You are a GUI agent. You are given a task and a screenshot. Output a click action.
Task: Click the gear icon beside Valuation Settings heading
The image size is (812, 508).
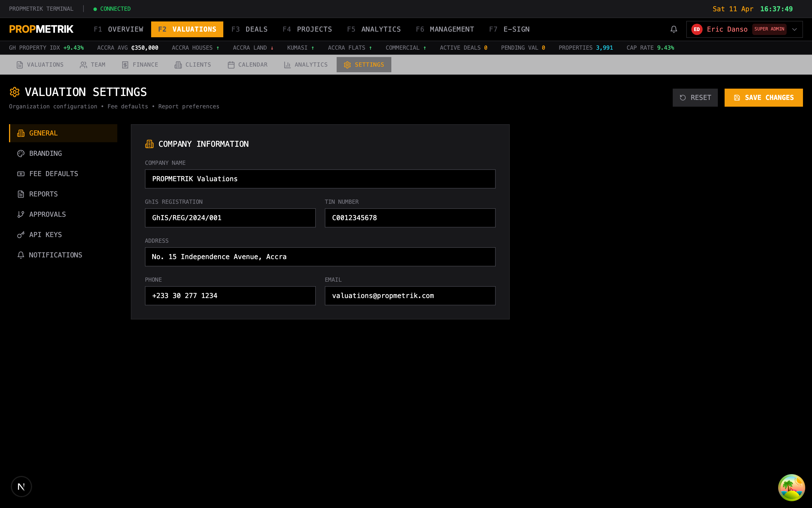pyautogui.click(x=14, y=92)
